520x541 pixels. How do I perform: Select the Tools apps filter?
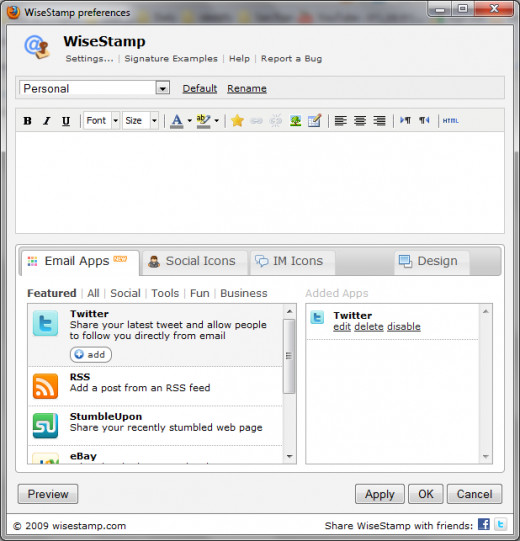pyautogui.click(x=165, y=293)
